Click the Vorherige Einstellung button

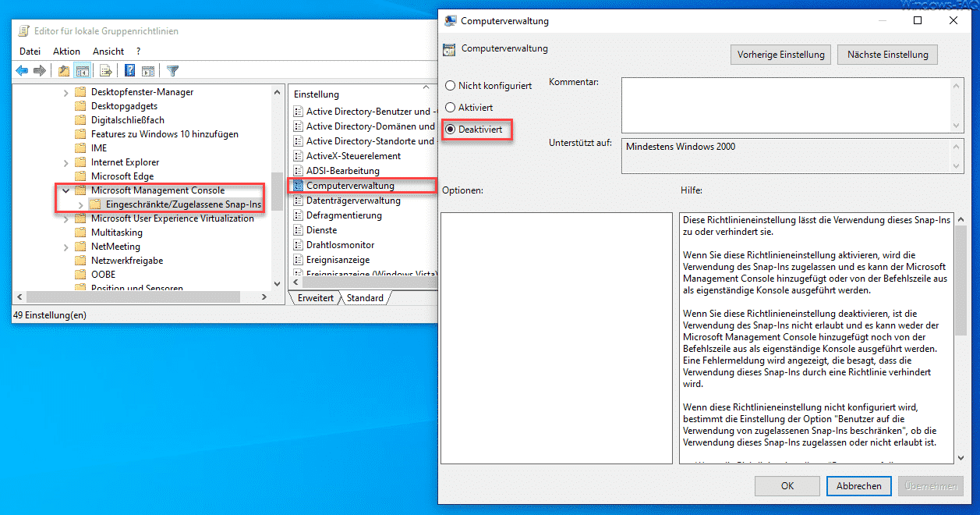tap(780, 55)
